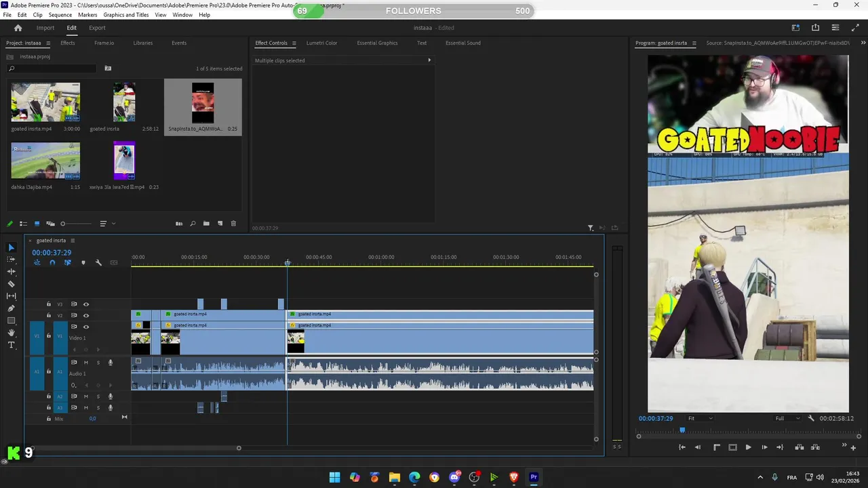Open the Button Editor plus icon

853,447
